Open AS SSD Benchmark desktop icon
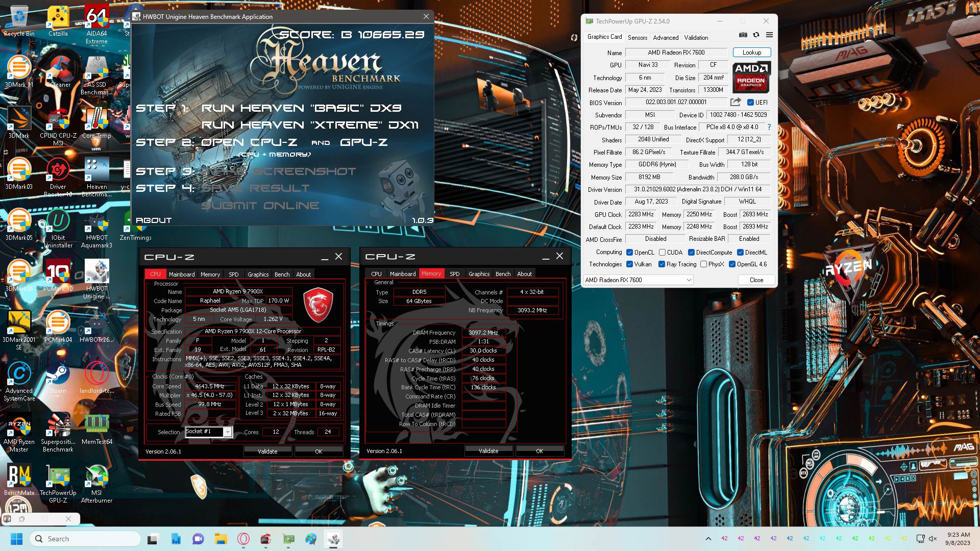Screen dimensions: 980x551 [96, 76]
